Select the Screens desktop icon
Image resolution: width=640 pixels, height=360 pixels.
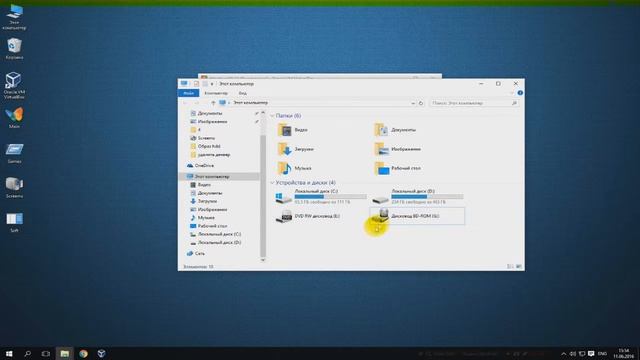click(14, 187)
